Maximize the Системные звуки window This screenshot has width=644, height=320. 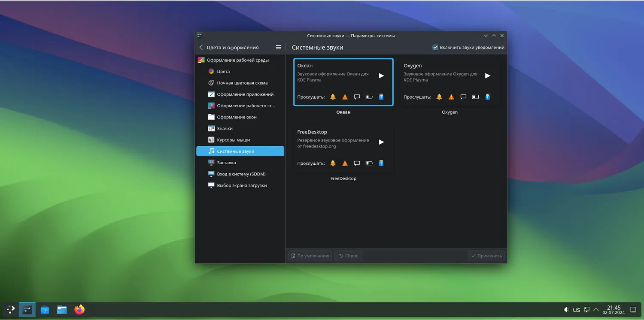tap(494, 36)
